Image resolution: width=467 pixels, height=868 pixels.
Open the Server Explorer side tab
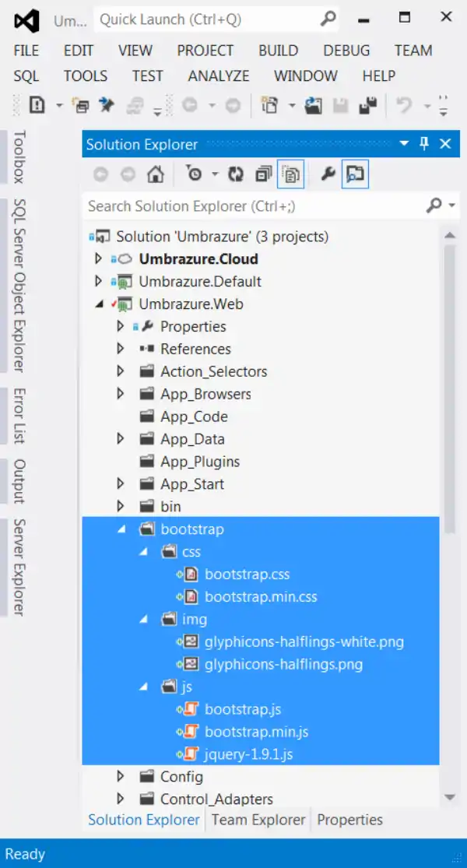pos(18,567)
